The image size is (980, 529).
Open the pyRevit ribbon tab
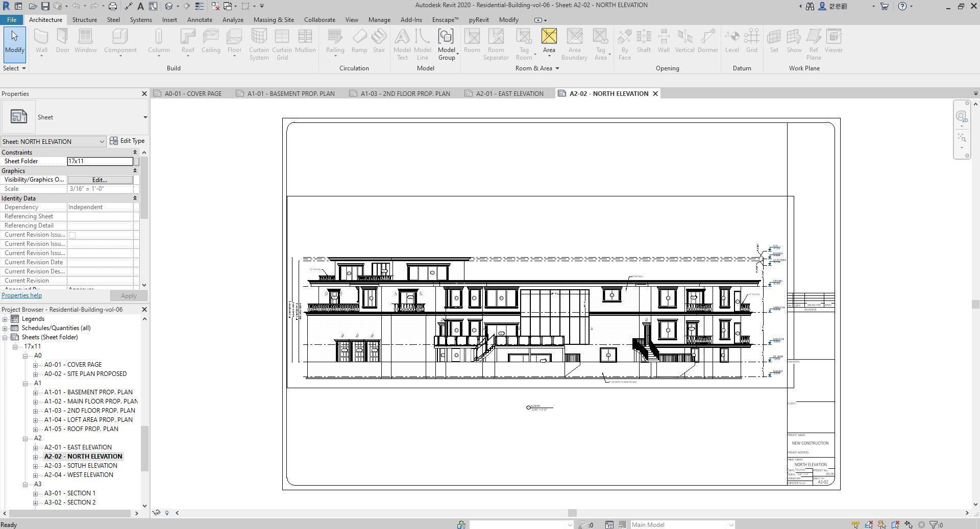(x=479, y=20)
